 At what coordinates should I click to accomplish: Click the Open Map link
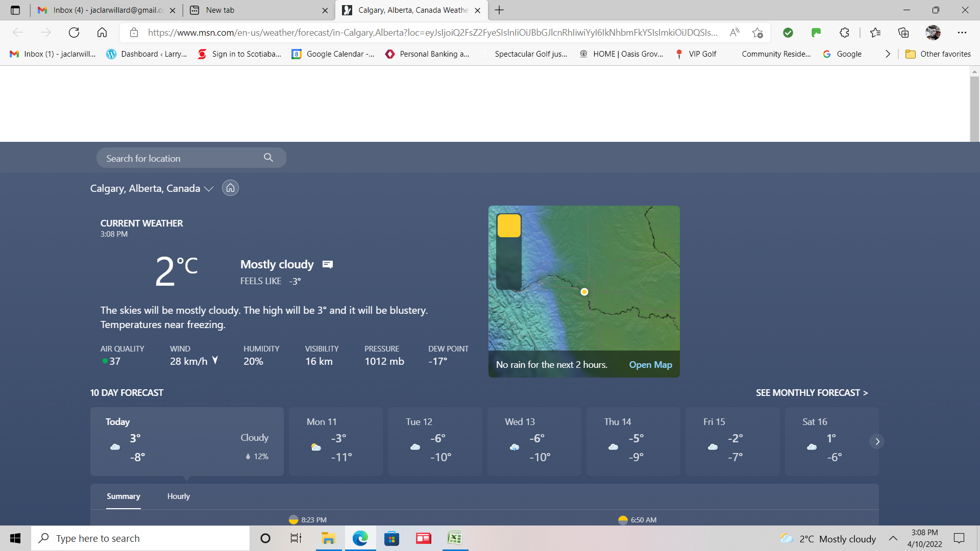tap(650, 365)
